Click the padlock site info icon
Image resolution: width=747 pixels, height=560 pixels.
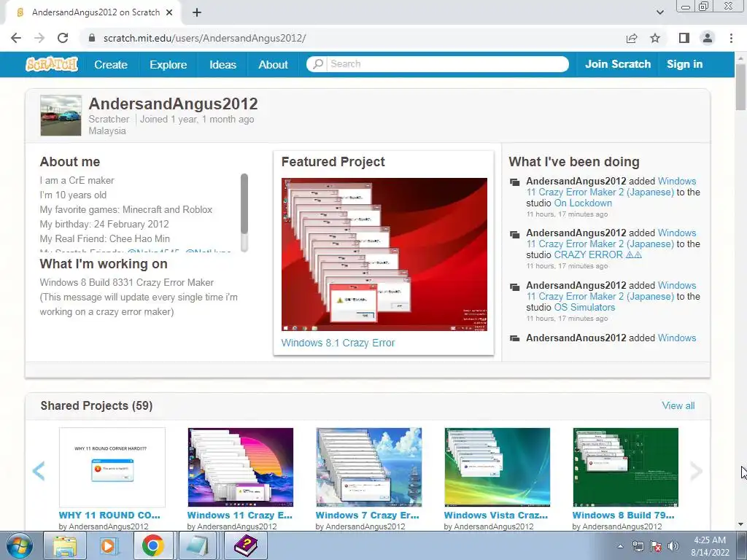[x=92, y=38]
